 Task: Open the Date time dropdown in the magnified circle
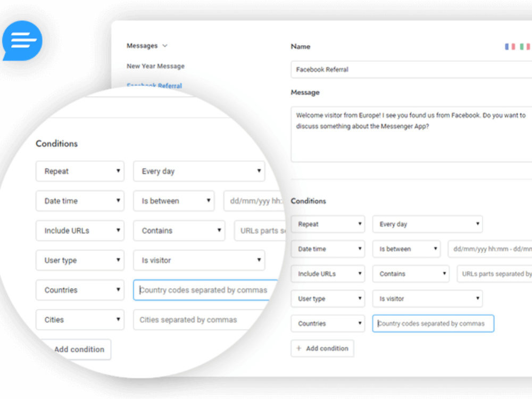(80, 201)
